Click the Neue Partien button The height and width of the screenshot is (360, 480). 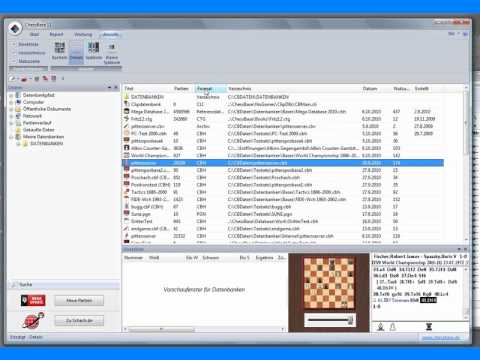(x=79, y=301)
